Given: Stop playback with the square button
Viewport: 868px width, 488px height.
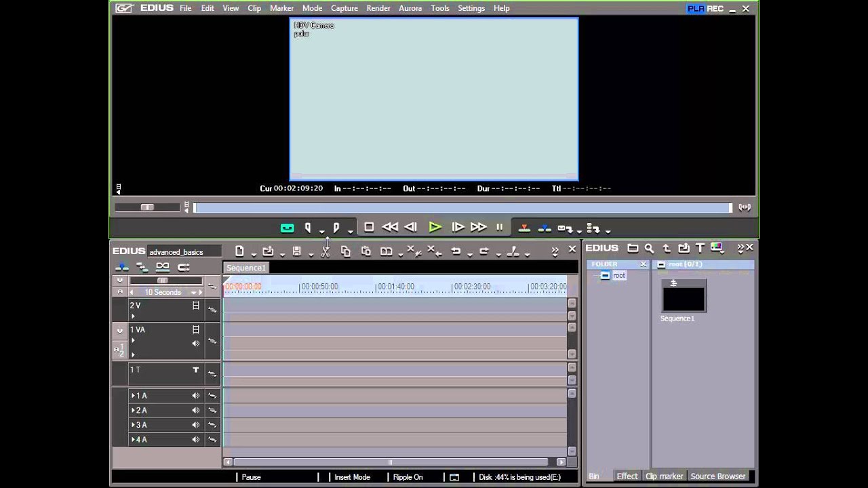Looking at the screenshot, I should point(369,228).
